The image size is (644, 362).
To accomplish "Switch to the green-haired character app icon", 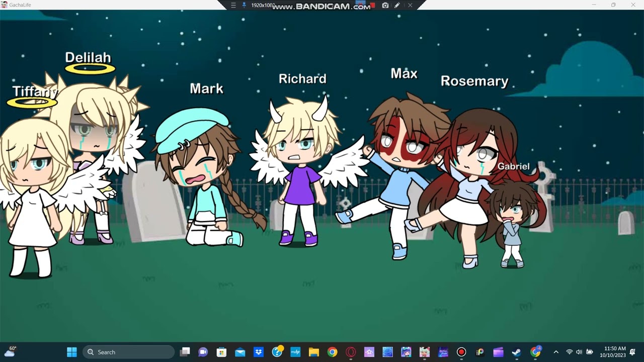I will pyautogui.click(x=425, y=352).
